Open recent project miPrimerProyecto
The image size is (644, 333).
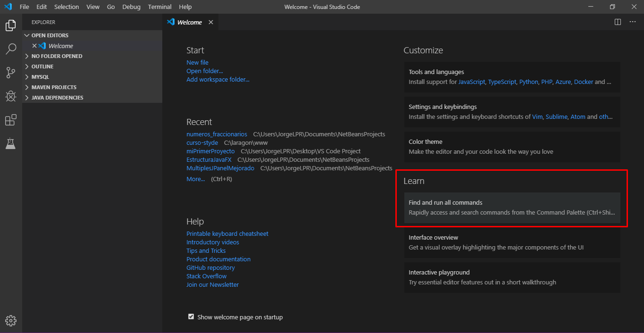(210, 151)
